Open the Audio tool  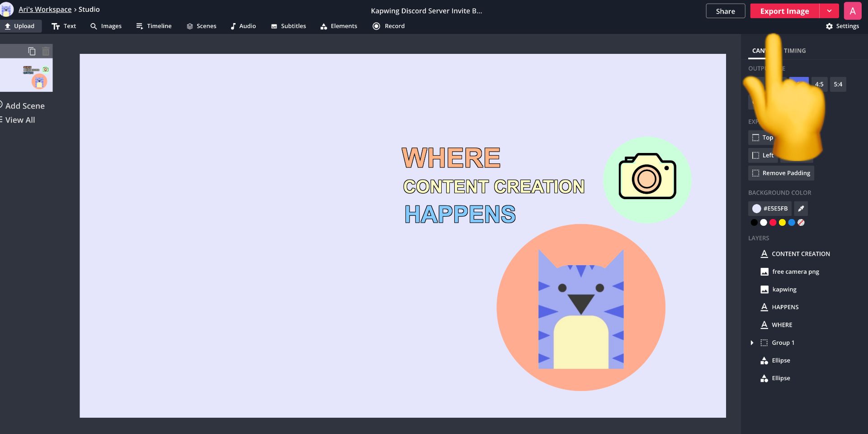(x=243, y=26)
